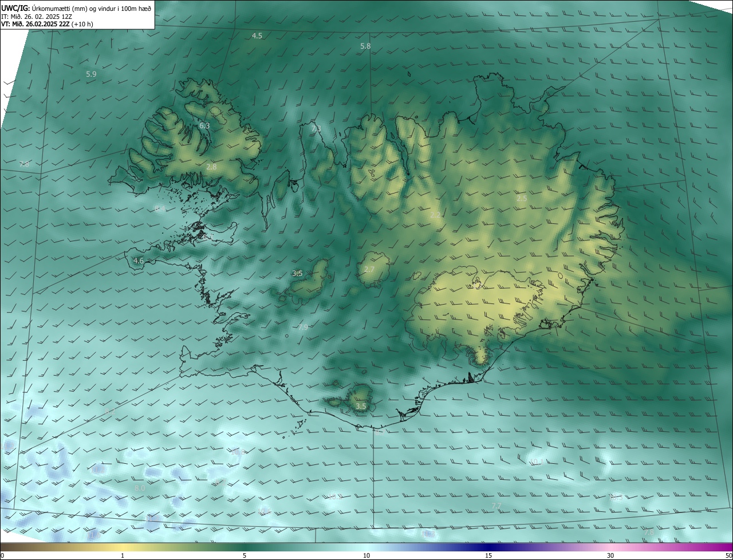Click the 'VT: Mið. 26.02.2025 22Z (+10 h)' line
733x560 pixels.
pos(48,24)
